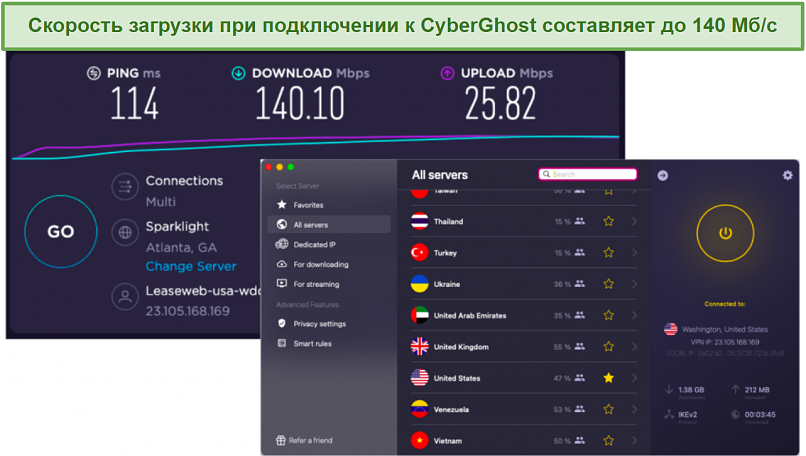Click the Favorites star sidebar icon

[x=282, y=205]
